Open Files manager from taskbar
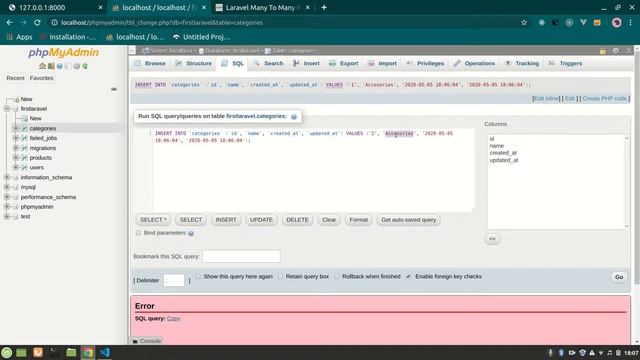This screenshot has width=640, height=360. [71, 352]
